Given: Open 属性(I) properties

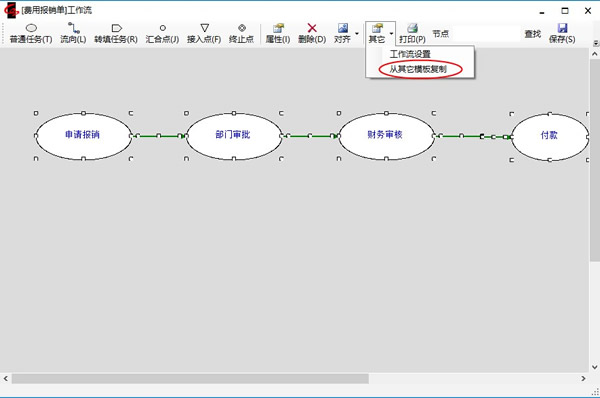Looking at the screenshot, I should click(x=278, y=33).
